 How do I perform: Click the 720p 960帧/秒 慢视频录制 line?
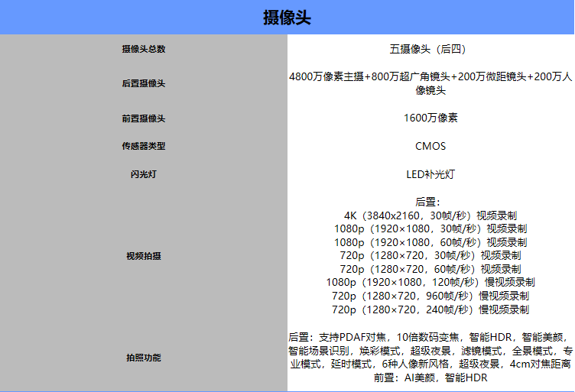(x=430, y=296)
